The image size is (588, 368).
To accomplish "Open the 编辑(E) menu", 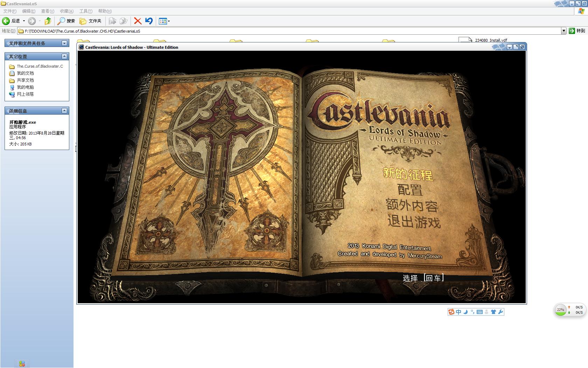I will [x=29, y=11].
